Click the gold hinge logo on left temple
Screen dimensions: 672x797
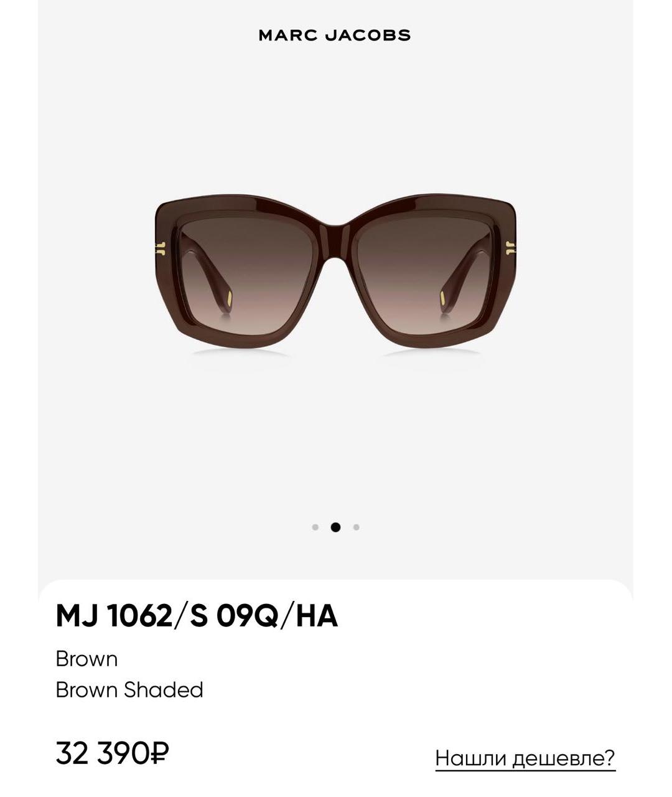coord(161,248)
